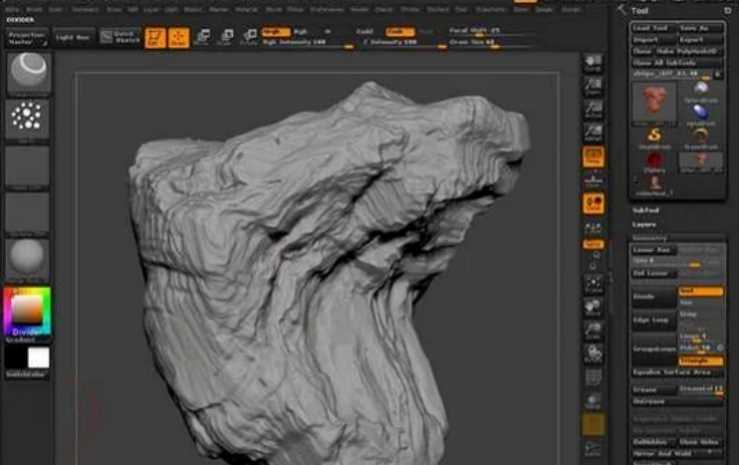Click the Lower Res button

coord(653,250)
